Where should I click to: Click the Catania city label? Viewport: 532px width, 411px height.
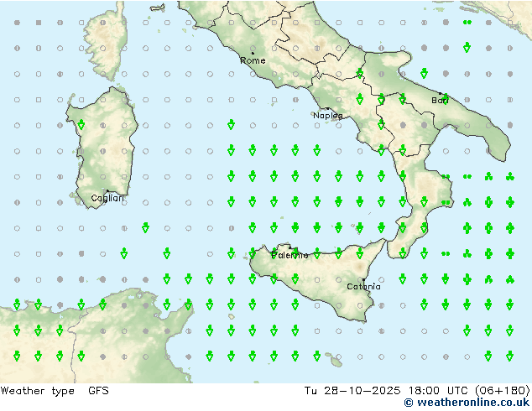point(363,287)
